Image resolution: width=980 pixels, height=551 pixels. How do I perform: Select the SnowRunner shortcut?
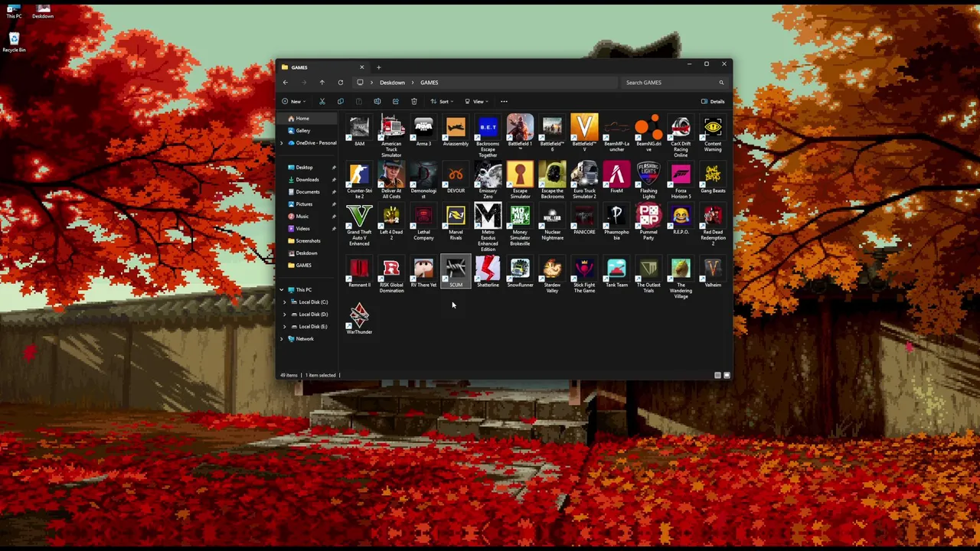520,272
